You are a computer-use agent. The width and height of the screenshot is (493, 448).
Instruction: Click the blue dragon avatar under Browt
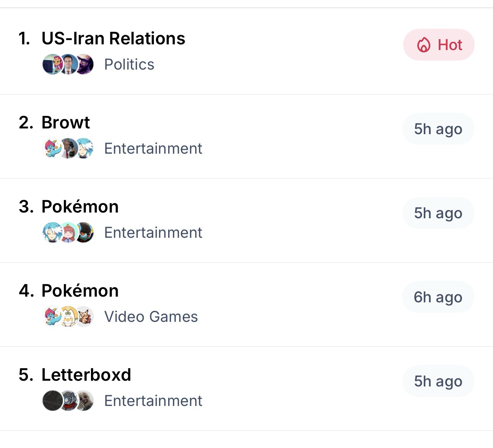pos(52,148)
